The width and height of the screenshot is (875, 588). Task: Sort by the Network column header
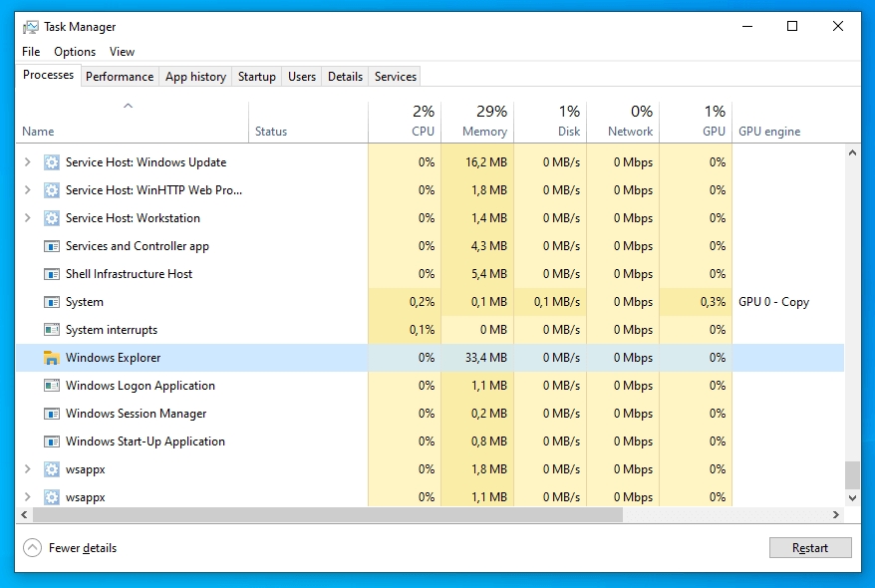(x=623, y=123)
